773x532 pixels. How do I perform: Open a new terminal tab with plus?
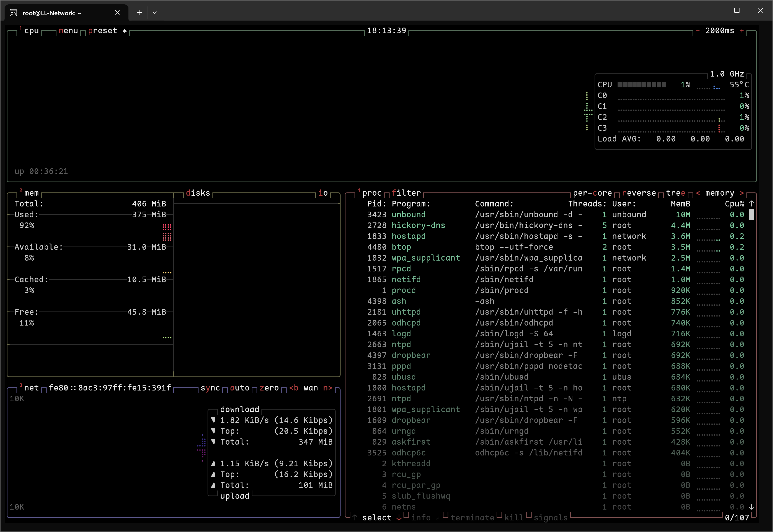(139, 13)
